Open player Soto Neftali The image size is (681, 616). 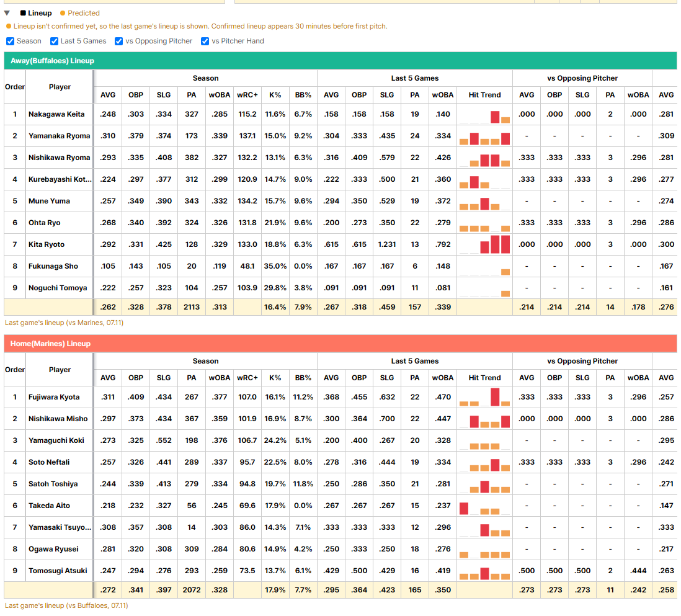49,462
